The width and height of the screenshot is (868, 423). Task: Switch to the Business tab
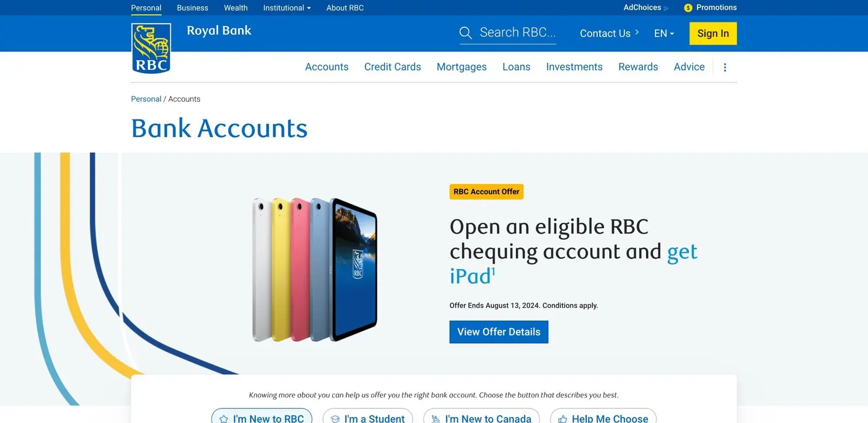pos(193,8)
